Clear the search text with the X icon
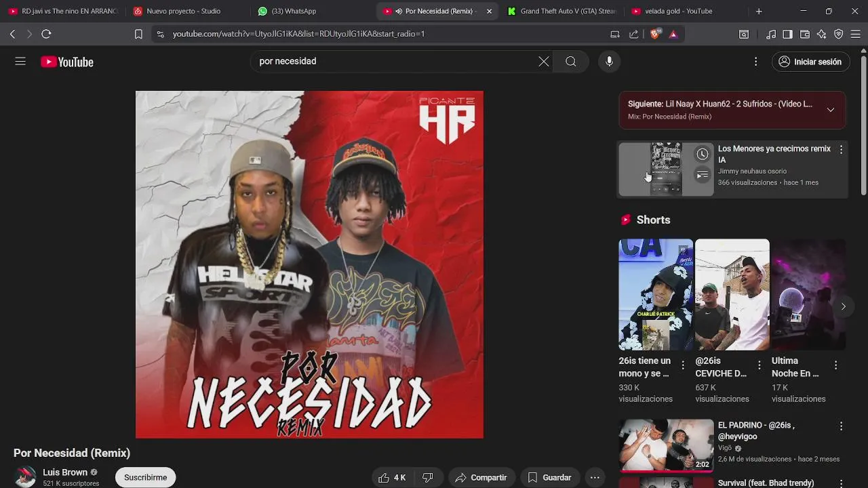The height and width of the screenshot is (488, 868). [544, 62]
